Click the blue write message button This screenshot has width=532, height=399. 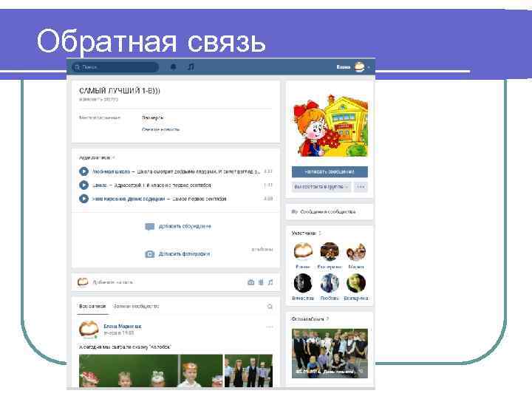(x=330, y=171)
